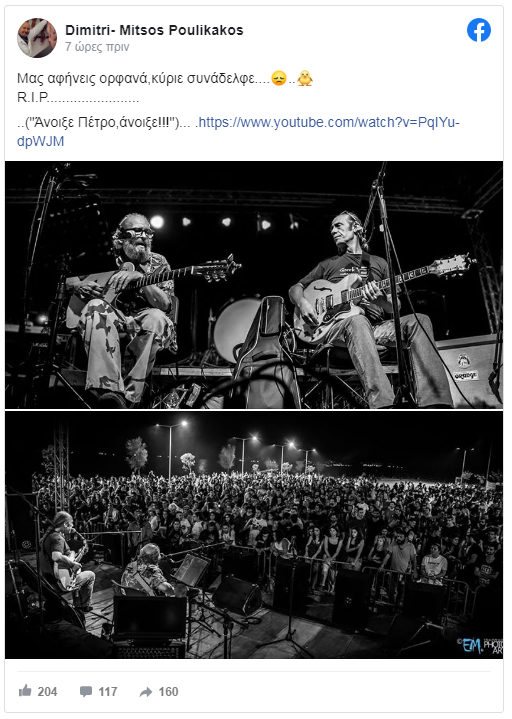This screenshot has width=512, height=719.
Task: View the 204 likes count
Action: (47, 691)
